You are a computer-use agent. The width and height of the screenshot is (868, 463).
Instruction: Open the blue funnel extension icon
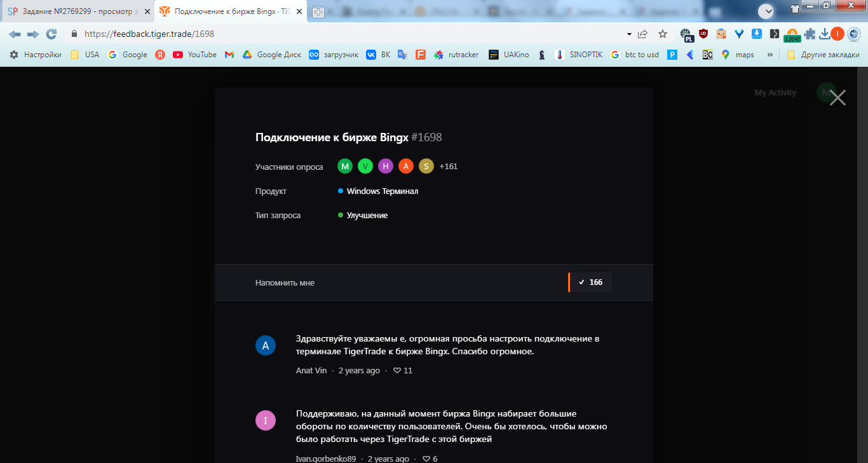739,34
